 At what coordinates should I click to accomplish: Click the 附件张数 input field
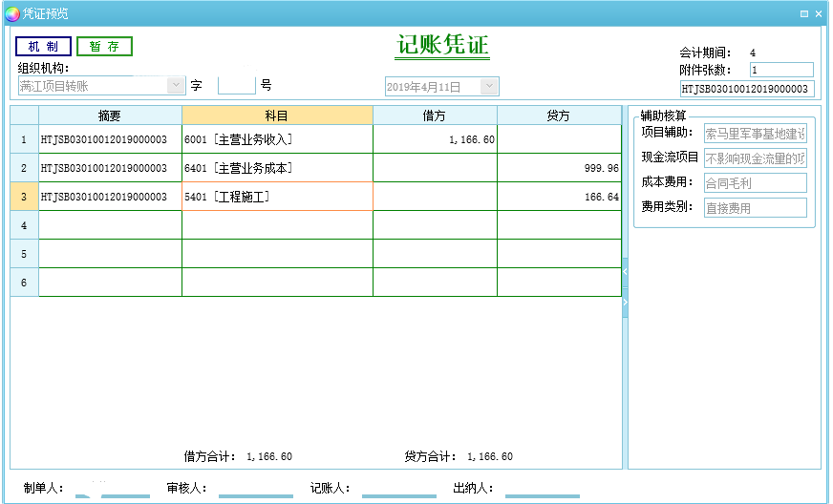click(x=780, y=70)
